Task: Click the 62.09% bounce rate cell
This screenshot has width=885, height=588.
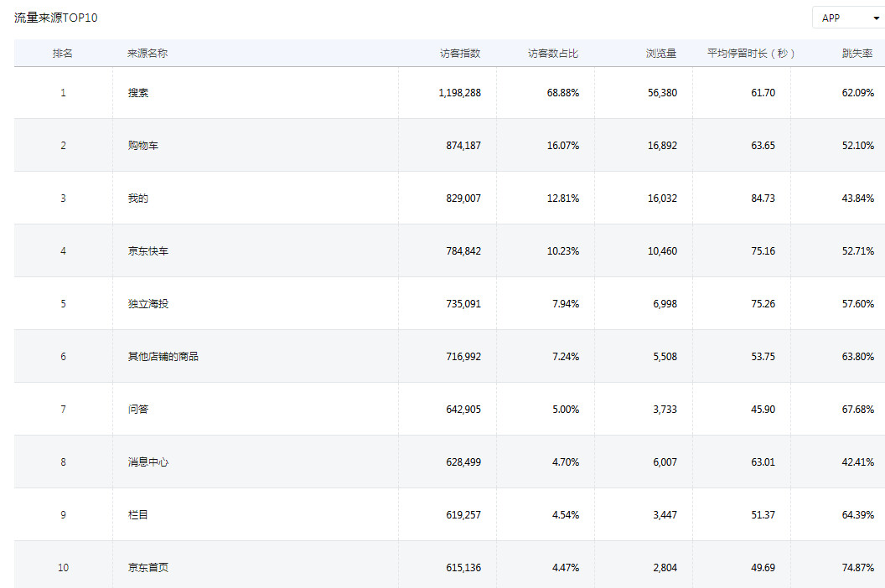Action: [x=858, y=92]
